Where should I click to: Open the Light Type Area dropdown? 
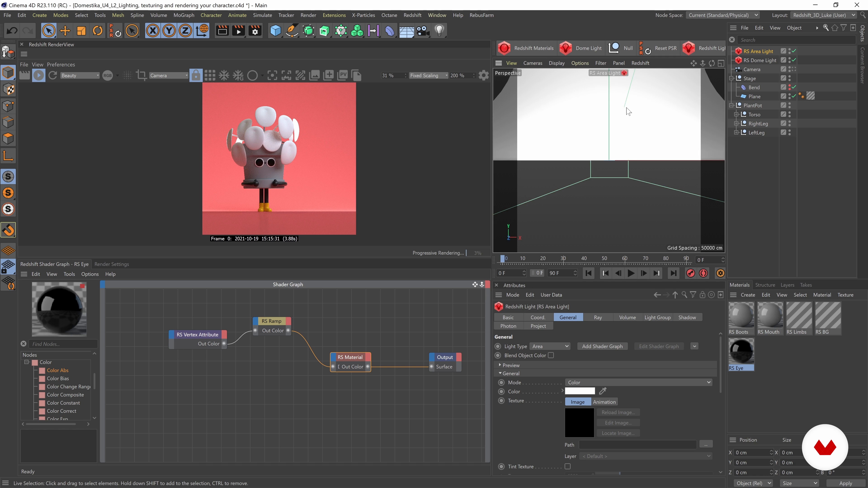[550, 346]
